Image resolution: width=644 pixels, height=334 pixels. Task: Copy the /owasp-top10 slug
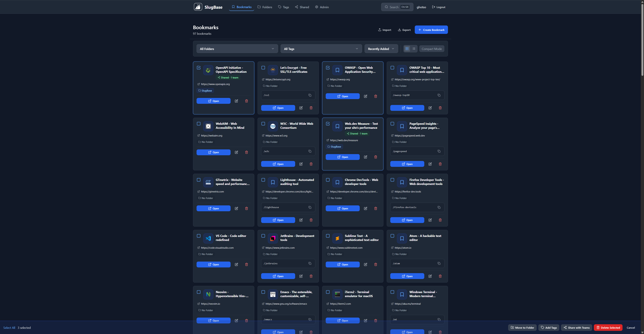[439, 95]
